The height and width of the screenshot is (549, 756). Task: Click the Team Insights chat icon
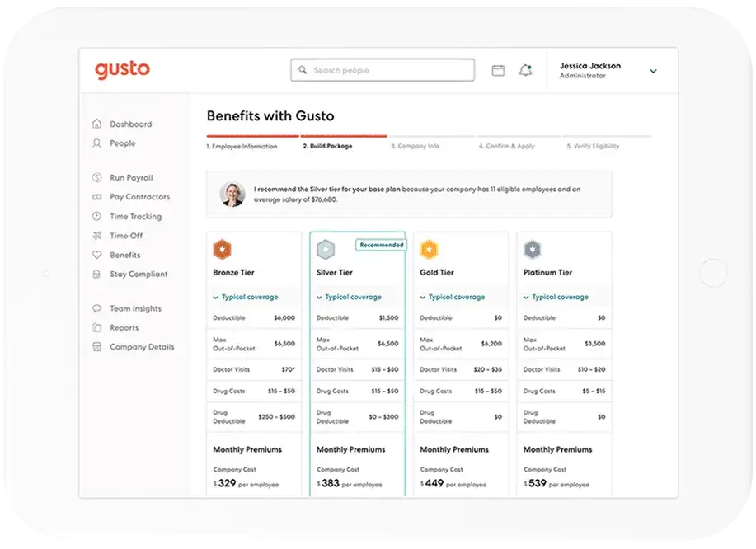(97, 308)
